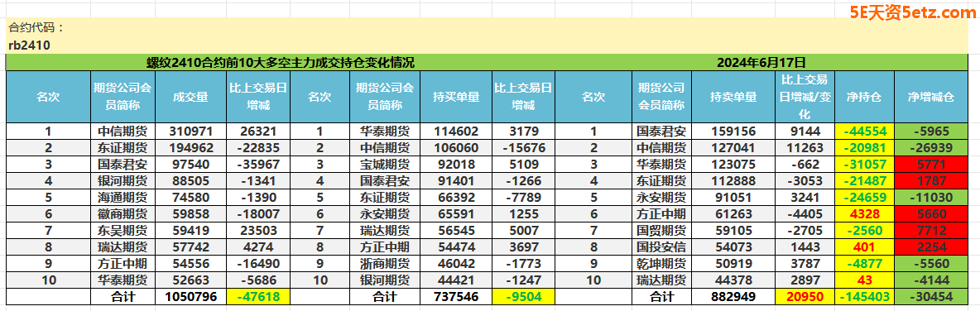Select the cell showing 11263
This screenshot has width=980, height=311.
tap(805, 147)
